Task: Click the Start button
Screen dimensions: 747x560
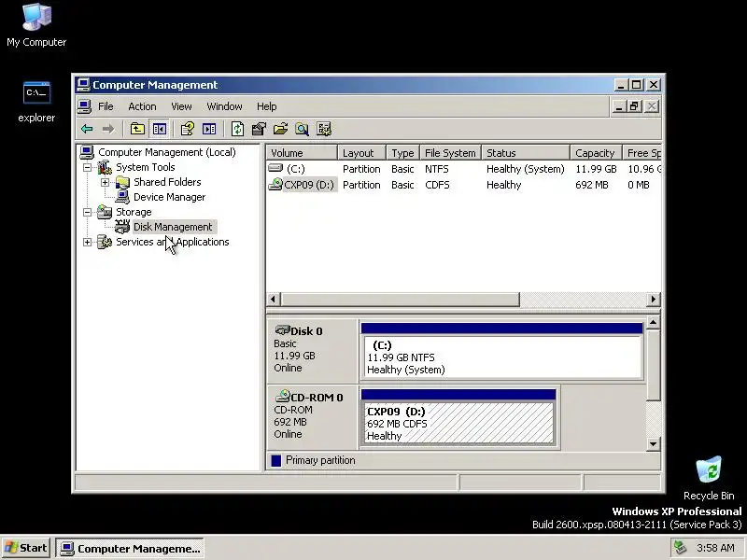Action: (x=27, y=548)
